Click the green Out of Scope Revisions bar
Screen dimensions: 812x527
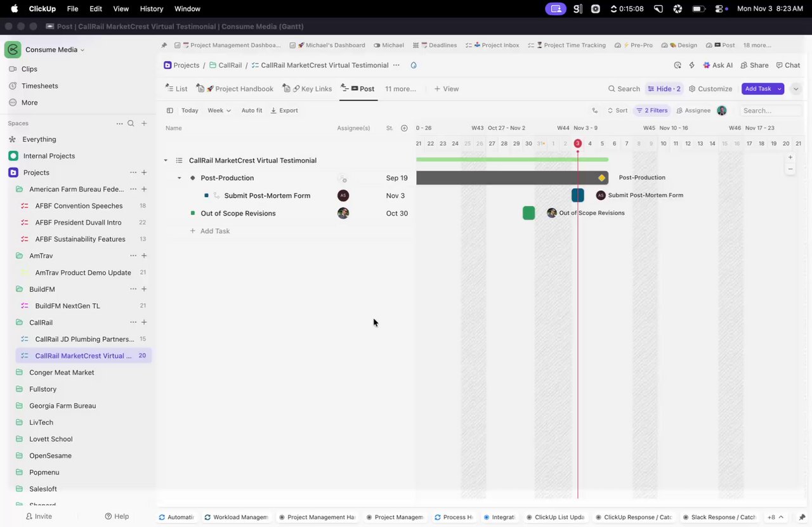tap(528, 213)
